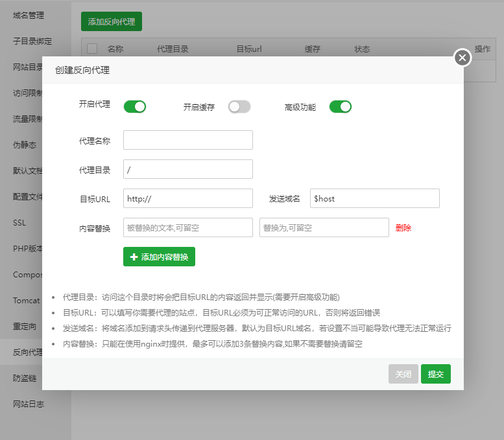Click the 目标URL input field

click(x=188, y=198)
